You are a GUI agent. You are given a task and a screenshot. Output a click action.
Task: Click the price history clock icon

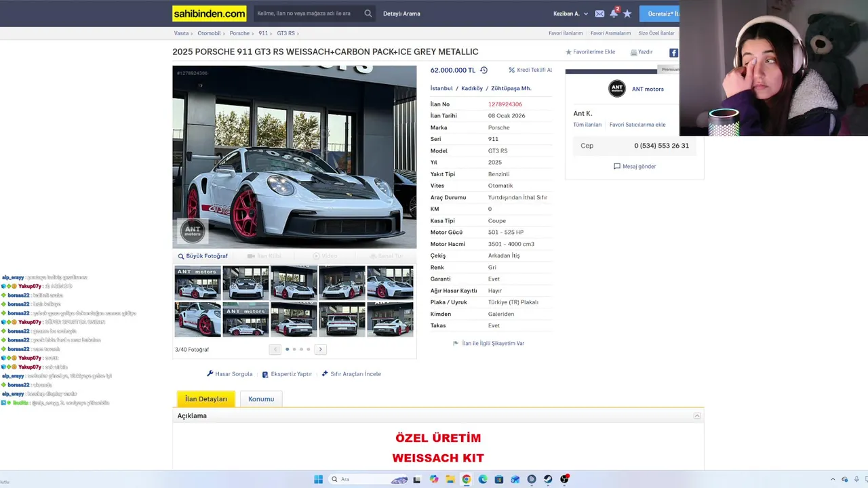coord(484,70)
